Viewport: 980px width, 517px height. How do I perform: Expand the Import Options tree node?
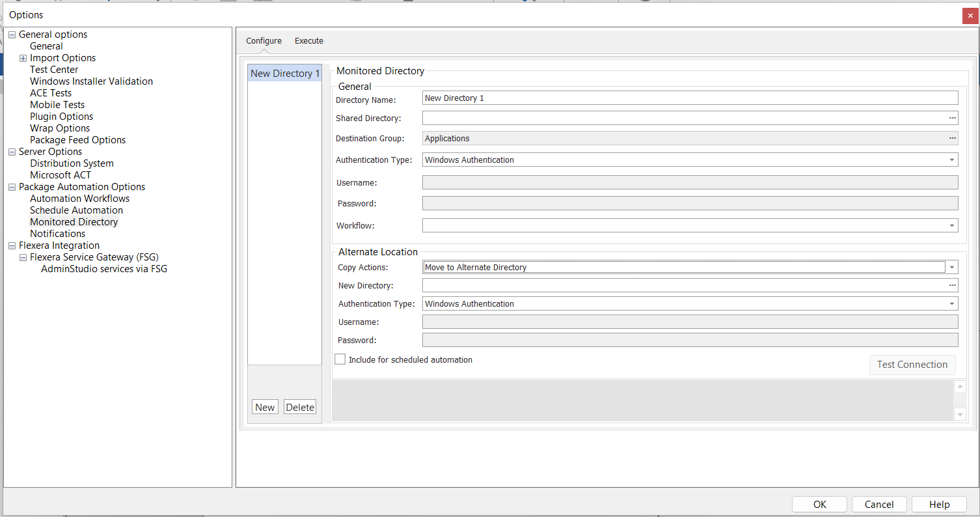point(23,58)
